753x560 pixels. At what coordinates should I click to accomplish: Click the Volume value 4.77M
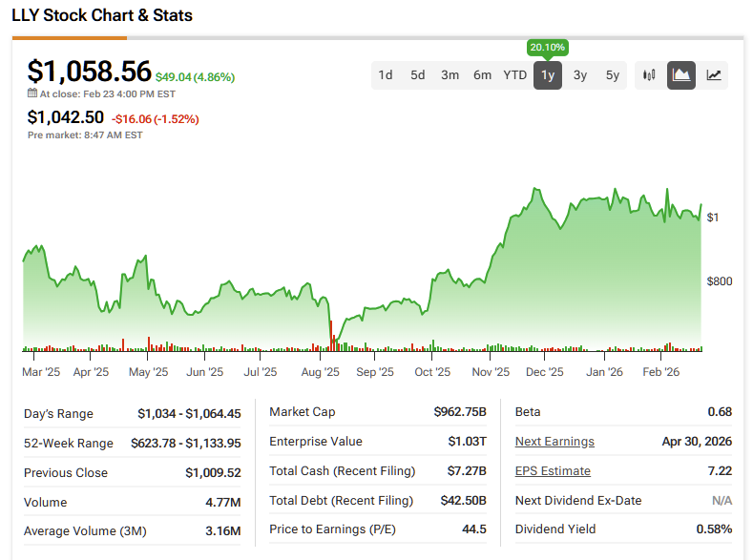click(x=222, y=503)
